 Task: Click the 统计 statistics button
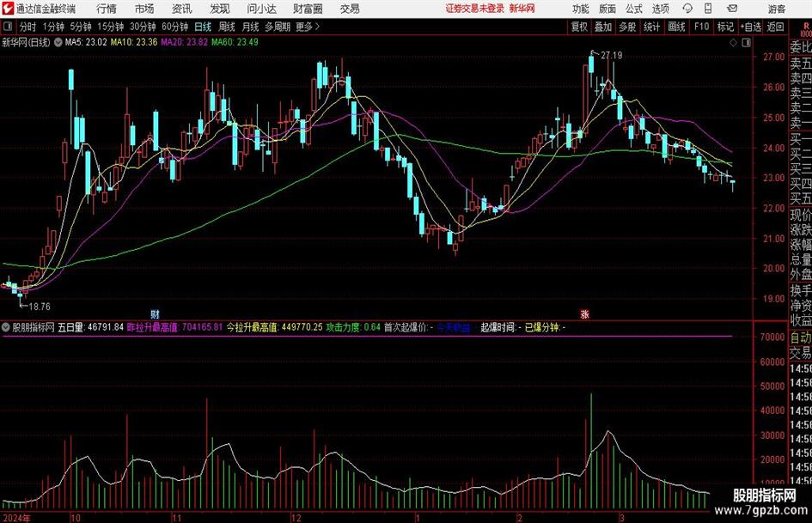651,27
